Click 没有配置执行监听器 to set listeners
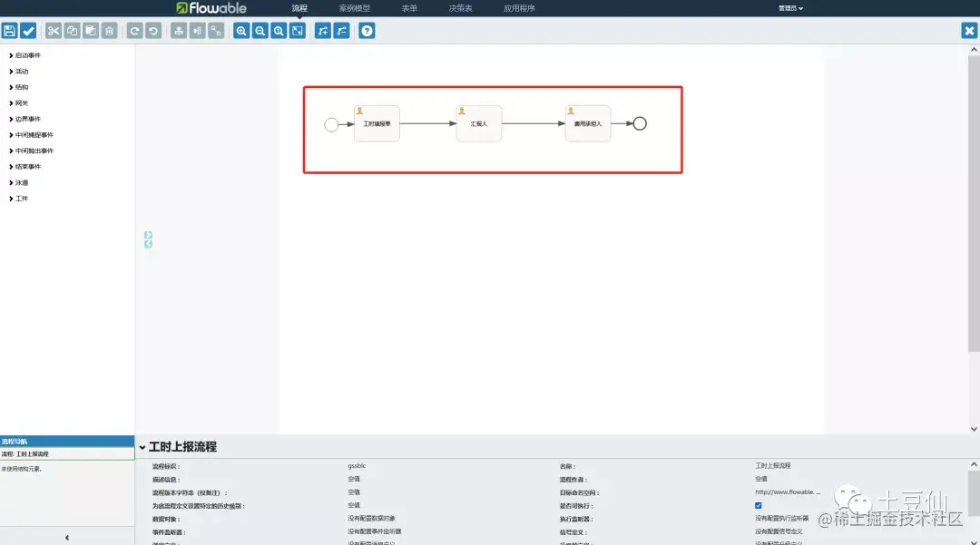Screen dimensions: 980x545 click(x=781, y=518)
